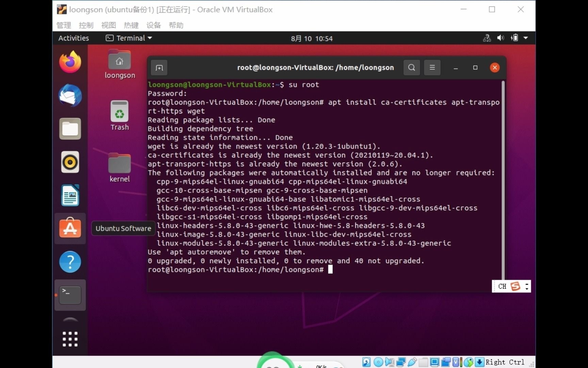Click VirtualBox optical disk status icon

[x=378, y=362]
